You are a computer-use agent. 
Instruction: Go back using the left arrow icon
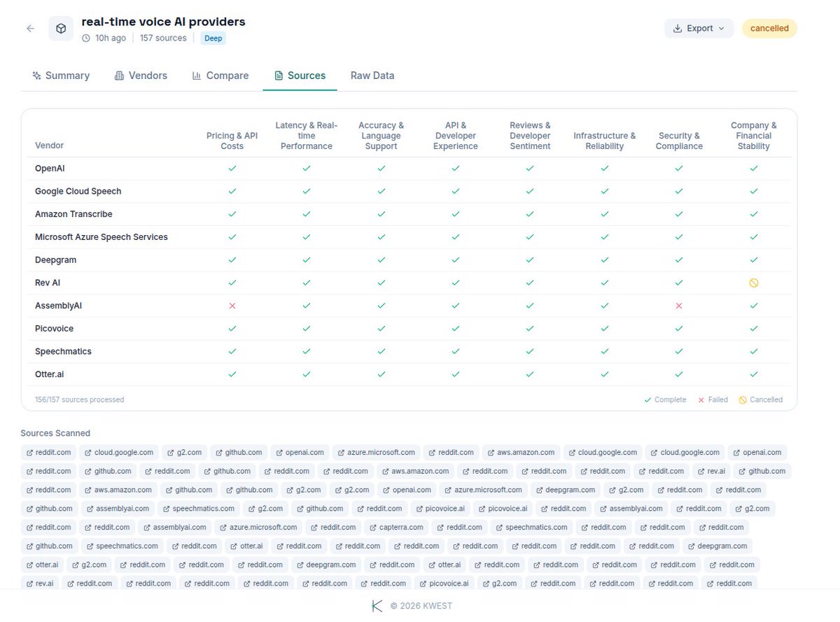point(30,29)
